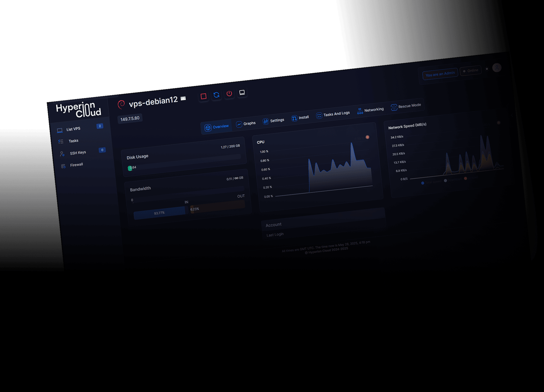Viewport: 544px width, 392px height.
Task: Click the Online status indicator
Action: (x=470, y=71)
